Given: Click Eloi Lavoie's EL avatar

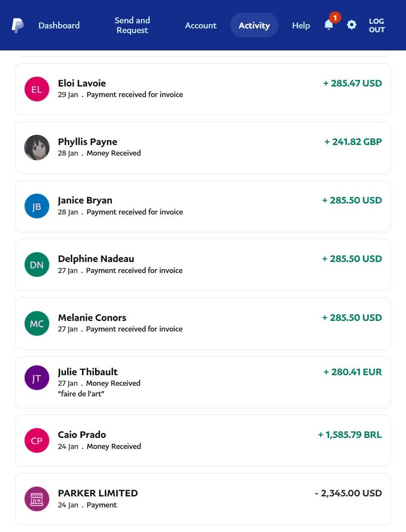Looking at the screenshot, I should [37, 89].
